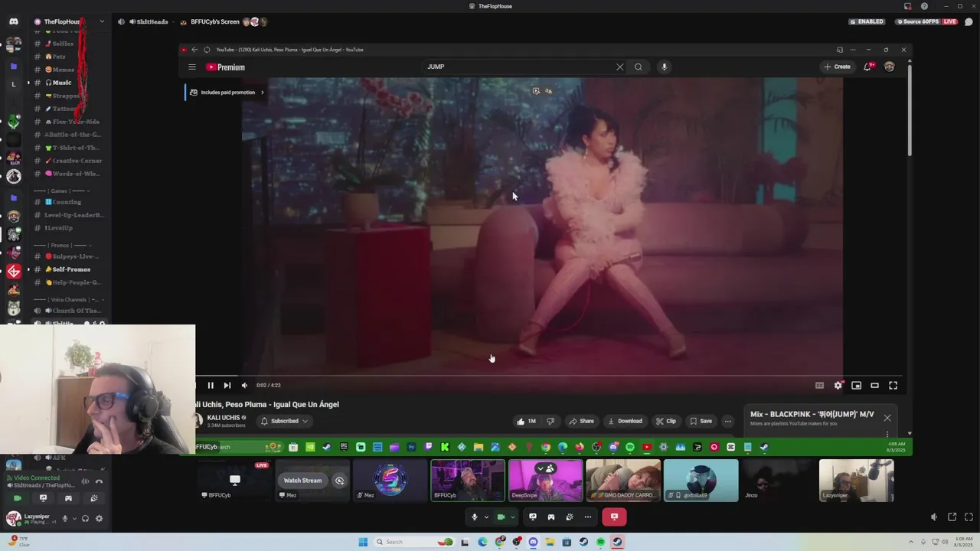The image size is (980, 551).
Task: Join Church Of The voice channel
Action: point(69,311)
